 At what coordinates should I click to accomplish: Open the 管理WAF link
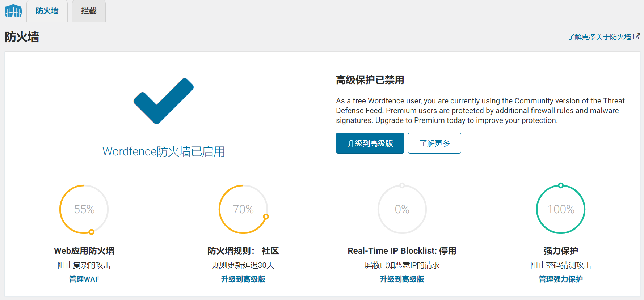84,279
